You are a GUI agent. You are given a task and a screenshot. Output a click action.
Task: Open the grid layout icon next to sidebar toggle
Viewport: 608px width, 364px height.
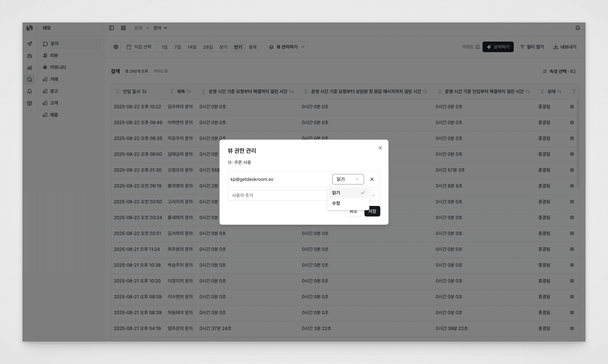click(123, 28)
